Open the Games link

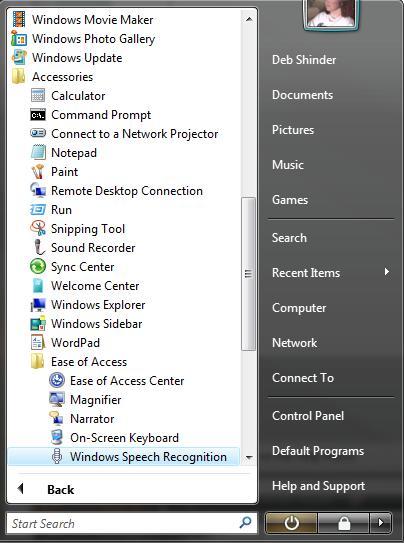[290, 199]
